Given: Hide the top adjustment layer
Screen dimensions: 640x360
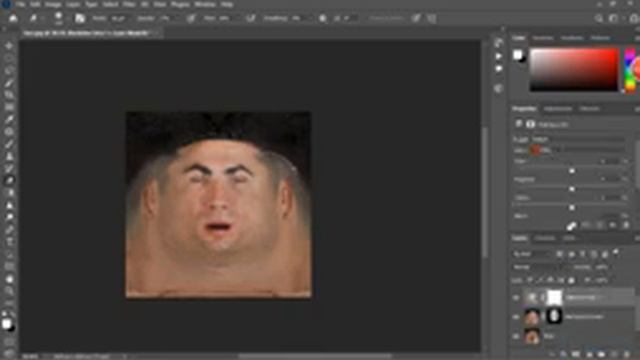Looking at the screenshot, I should 516,298.
